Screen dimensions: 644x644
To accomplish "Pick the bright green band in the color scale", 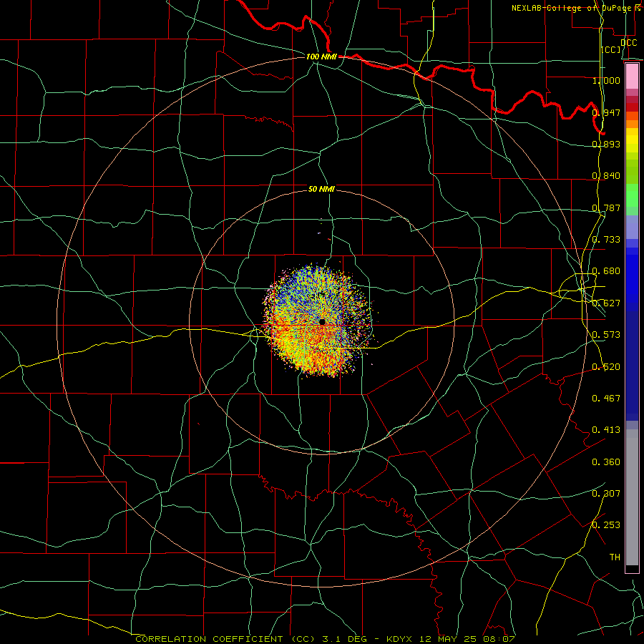I will pyautogui.click(x=632, y=195).
